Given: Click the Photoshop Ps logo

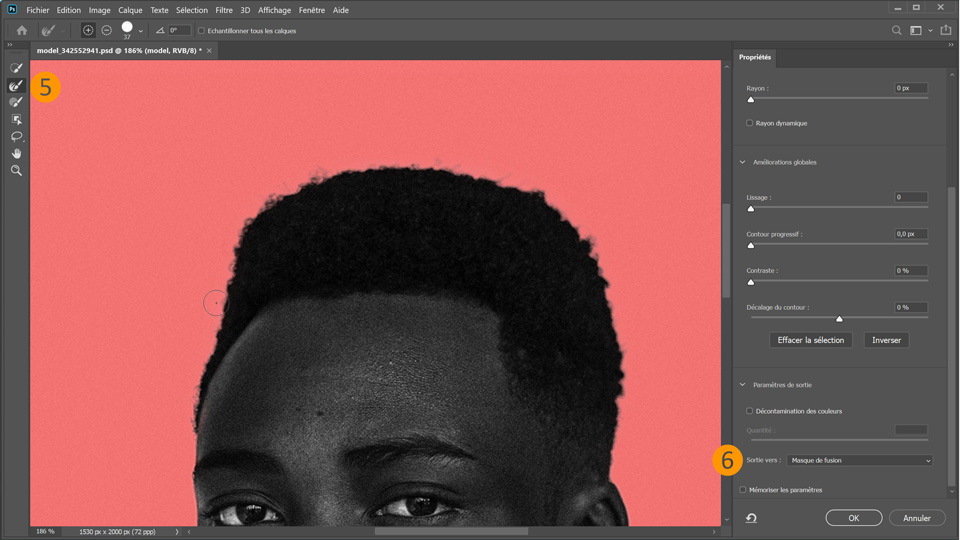Looking at the screenshot, I should click(12, 9).
